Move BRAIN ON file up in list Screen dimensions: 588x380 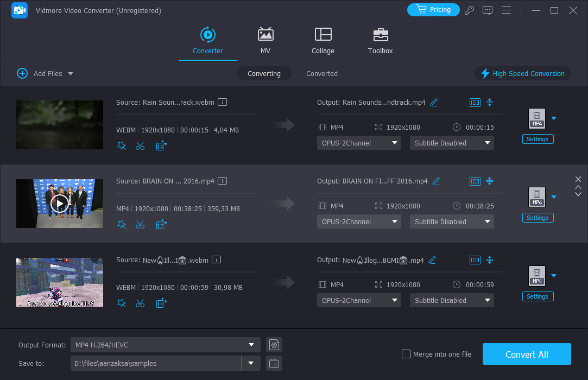click(x=578, y=187)
